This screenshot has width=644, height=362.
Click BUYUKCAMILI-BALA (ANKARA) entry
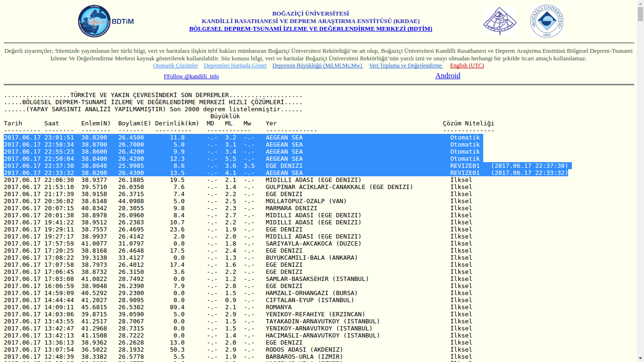coord(312,258)
